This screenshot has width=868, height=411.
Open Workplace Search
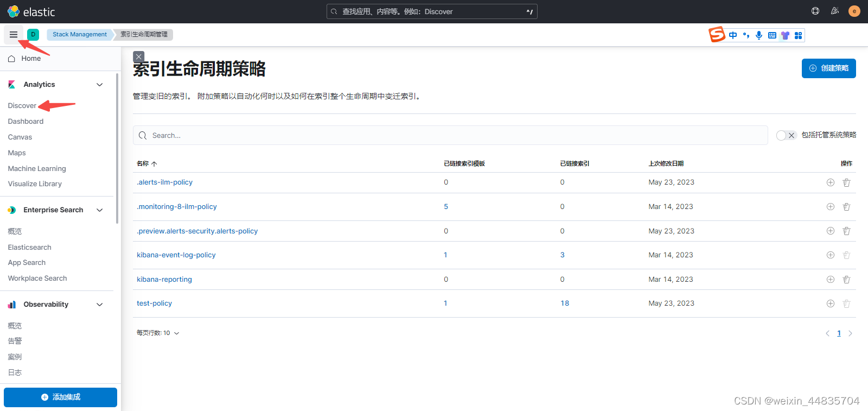pos(37,279)
